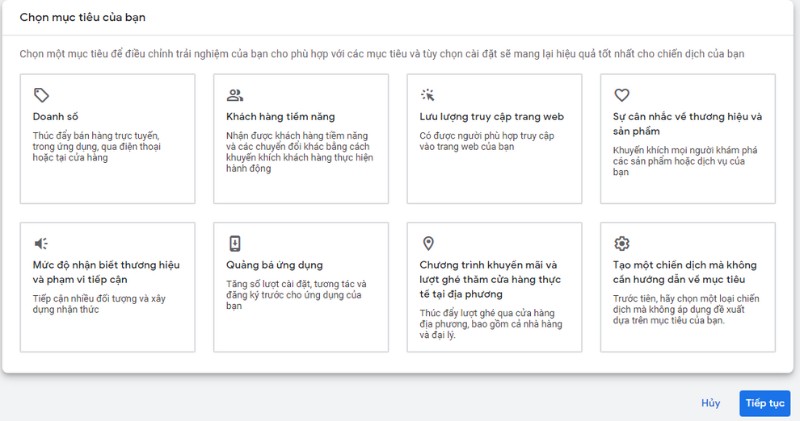Cancel with the Hủy button
This screenshot has width=800, height=421.
click(x=710, y=403)
